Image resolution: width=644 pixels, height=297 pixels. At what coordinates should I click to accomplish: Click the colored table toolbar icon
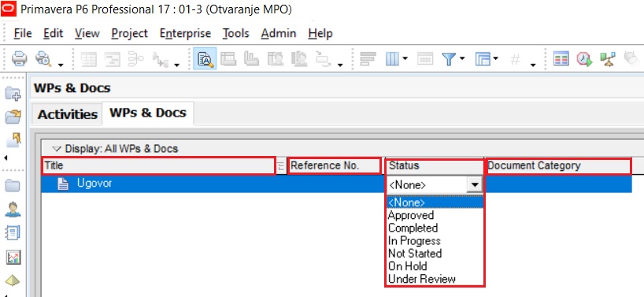[x=561, y=59]
